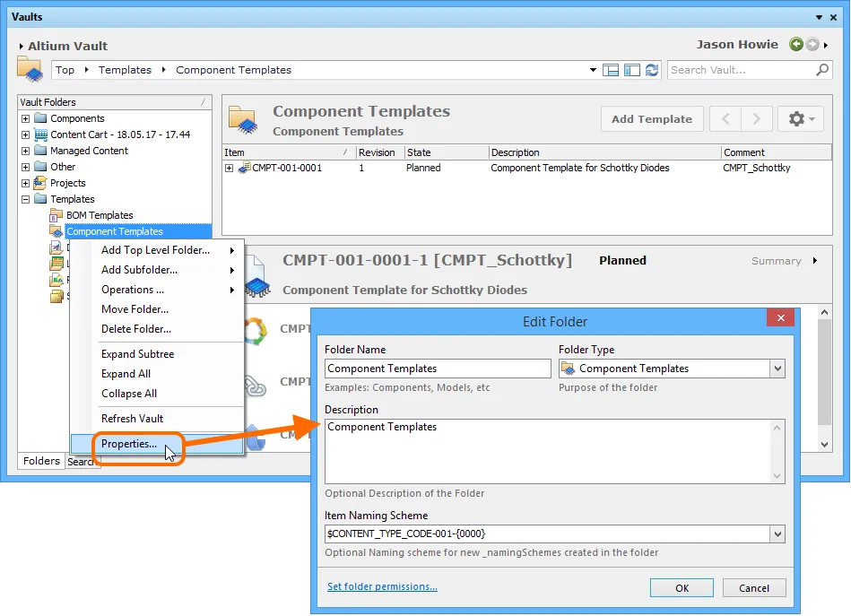
Task: Switch to the Folders tab
Action: pos(41,461)
